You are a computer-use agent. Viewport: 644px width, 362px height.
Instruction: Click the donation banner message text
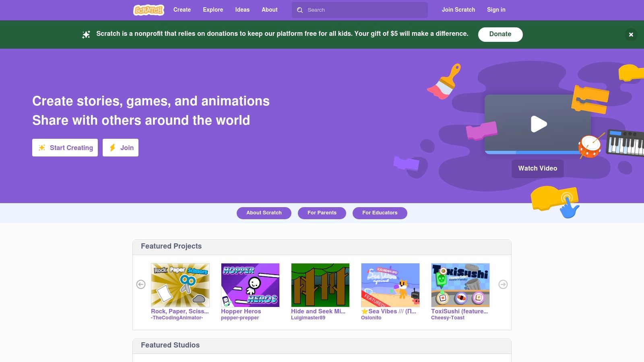[x=282, y=34]
